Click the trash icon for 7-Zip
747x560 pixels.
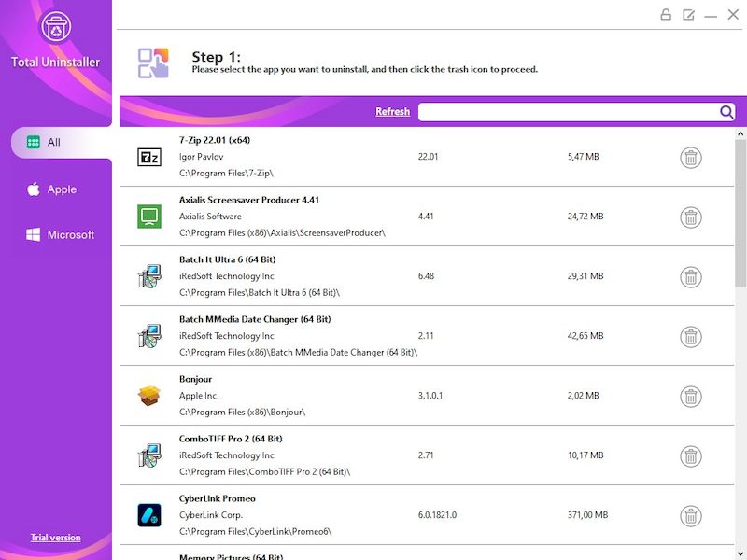click(x=690, y=157)
